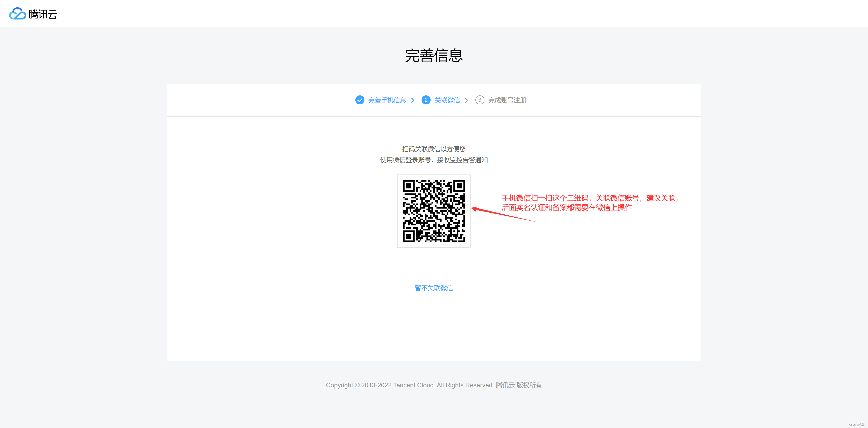Select the 完成账号注册 step

(x=507, y=100)
